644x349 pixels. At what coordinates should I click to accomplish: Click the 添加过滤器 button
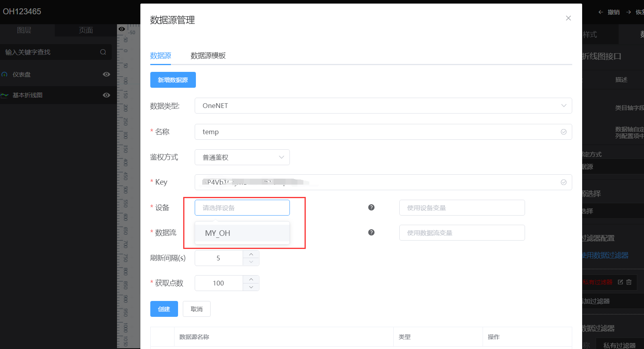point(613,301)
